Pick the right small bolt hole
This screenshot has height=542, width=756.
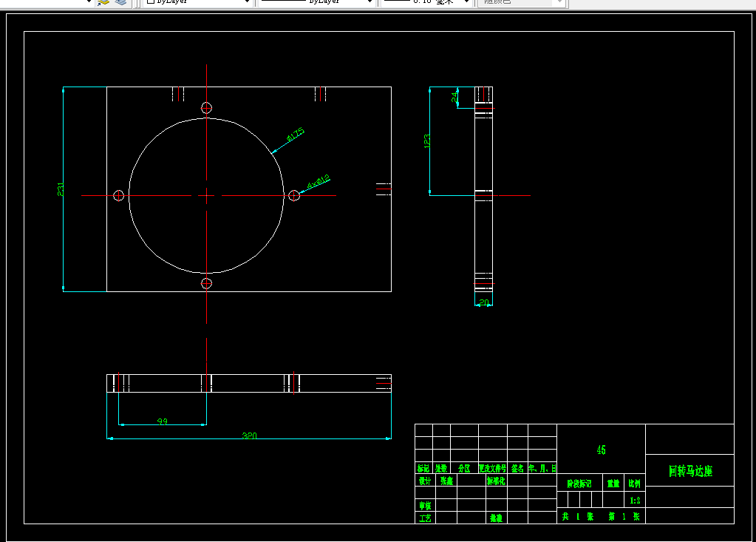pyautogui.click(x=294, y=195)
